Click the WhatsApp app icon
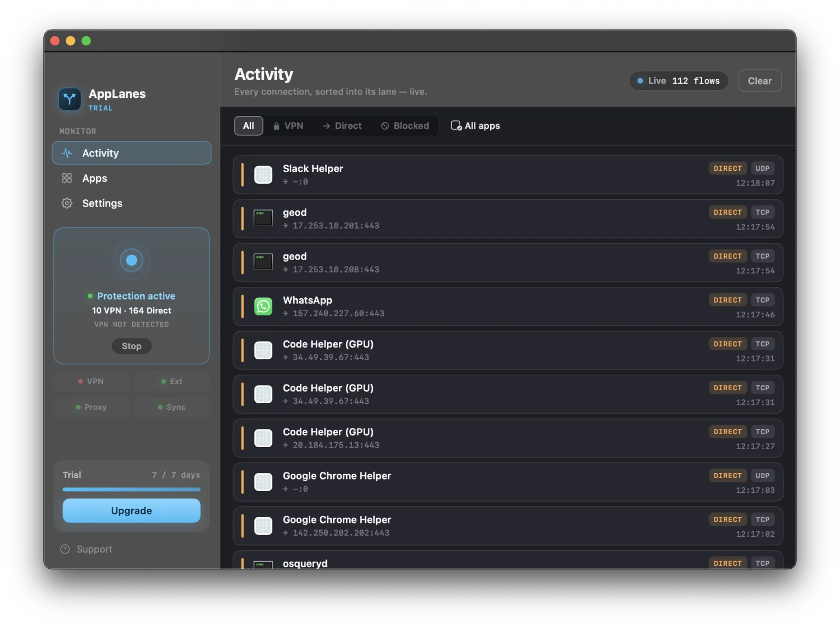The image size is (840, 627). click(x=263, y=306)
